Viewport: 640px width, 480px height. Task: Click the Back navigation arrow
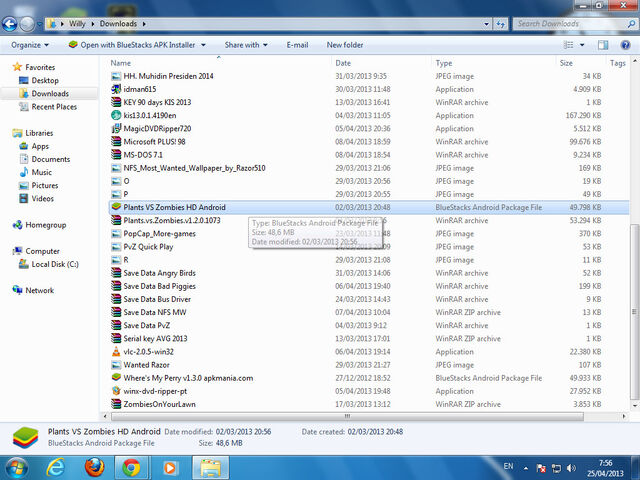tap(9, 24)
